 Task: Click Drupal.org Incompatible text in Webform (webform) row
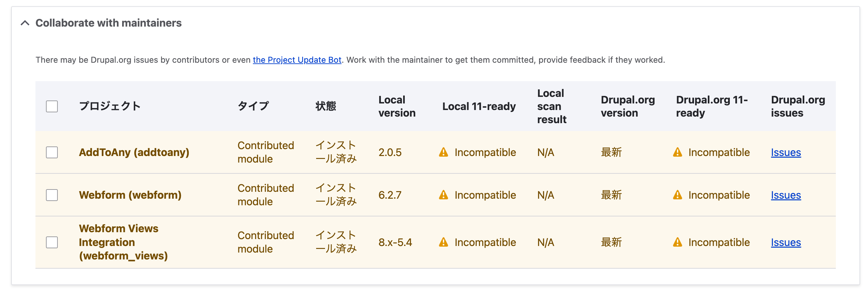tap(719, 195)
